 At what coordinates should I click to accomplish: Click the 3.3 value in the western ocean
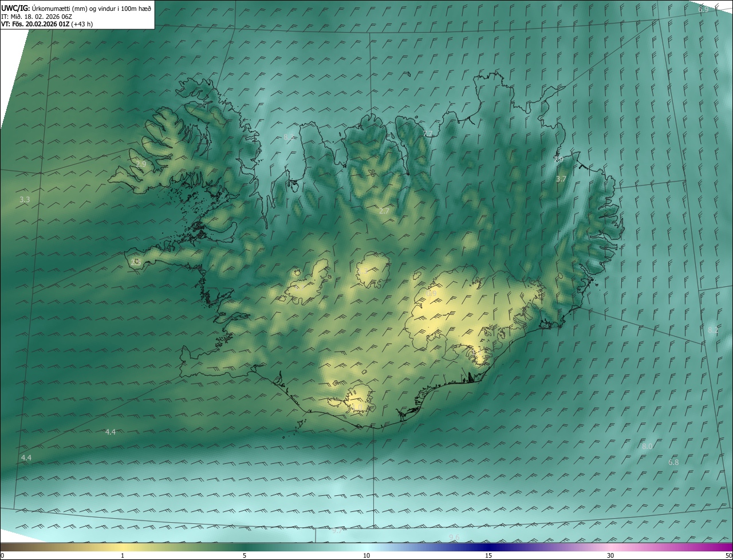(25, 200)
